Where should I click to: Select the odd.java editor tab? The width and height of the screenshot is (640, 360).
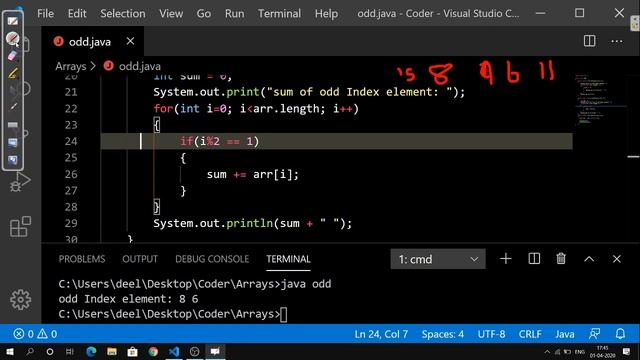coord(92,41)
